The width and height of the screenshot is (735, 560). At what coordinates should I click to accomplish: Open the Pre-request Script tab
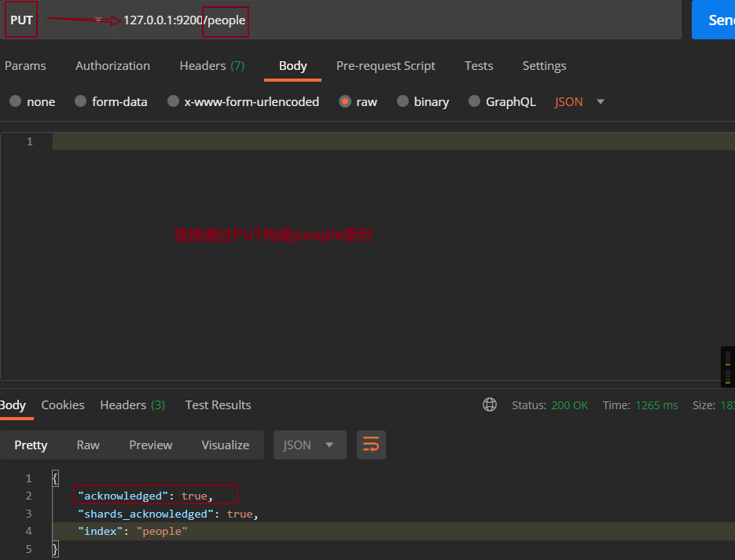386,66
